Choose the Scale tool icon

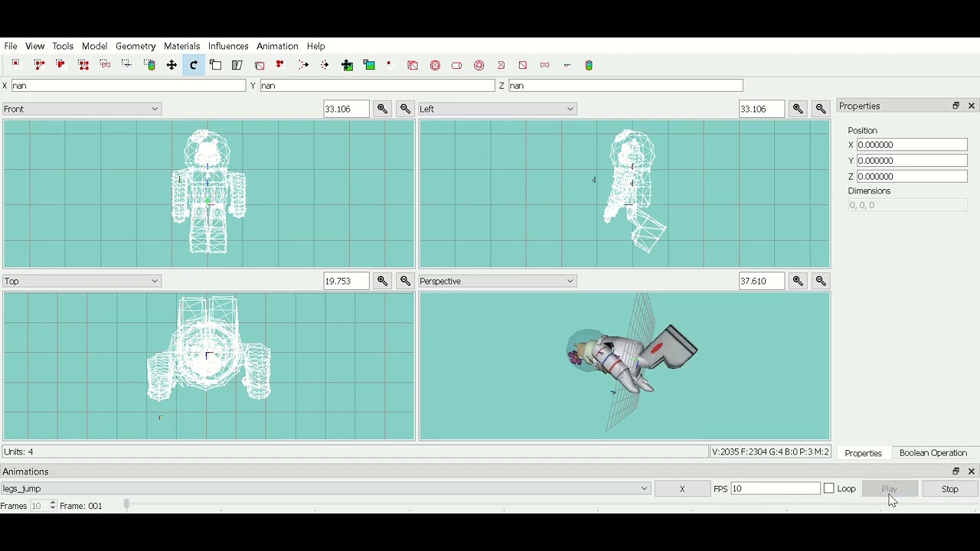tap(216, 65)
